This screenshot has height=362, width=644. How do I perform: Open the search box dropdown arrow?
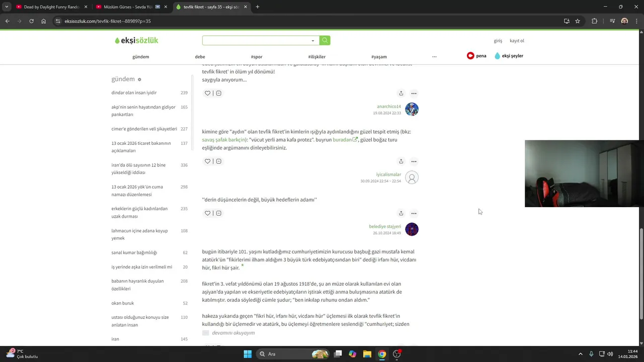[x=313, y=41]
